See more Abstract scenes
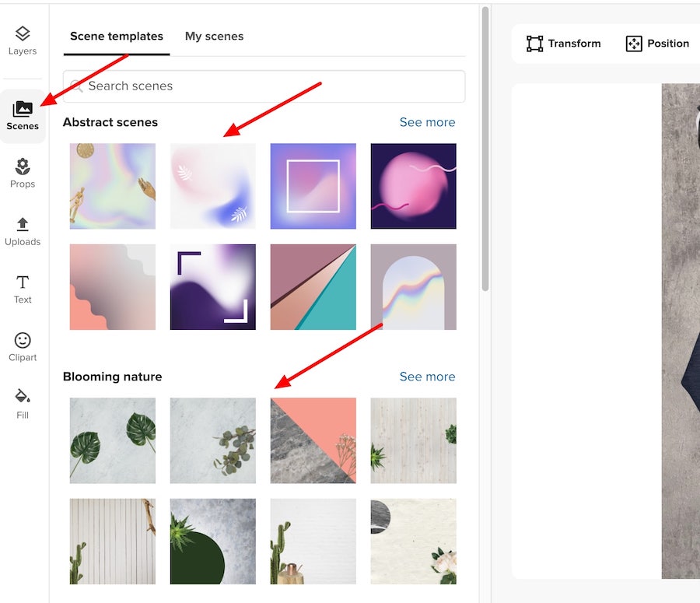 tap(427, 122)
